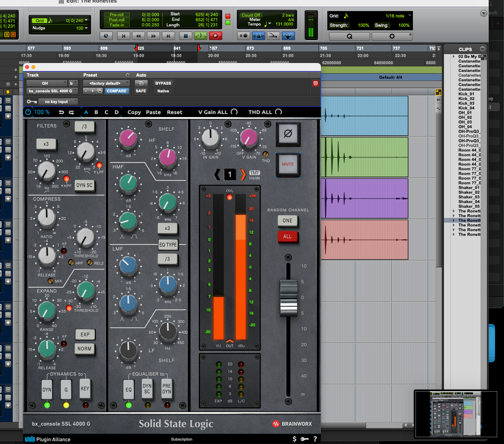Toggle the SAFE automation button
Image resolution: width=504 pixels, height=444 pixels.
(x=141, y=91)
